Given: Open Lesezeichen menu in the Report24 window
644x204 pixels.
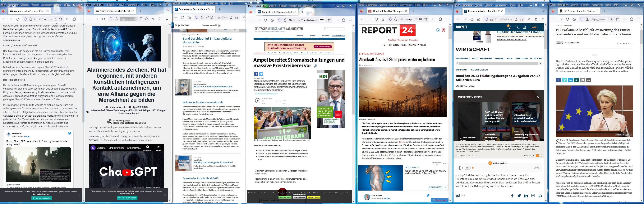Looking at the screenshot, I should [406, 5].
